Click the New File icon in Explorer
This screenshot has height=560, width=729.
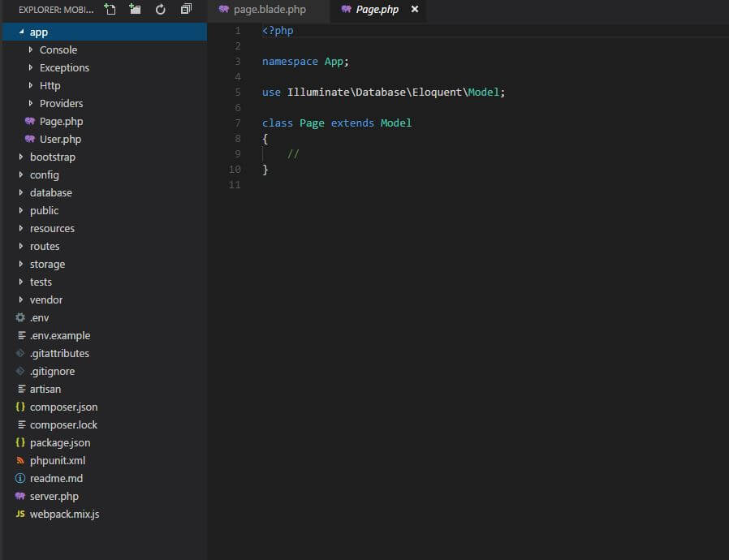tap(110, 9)
